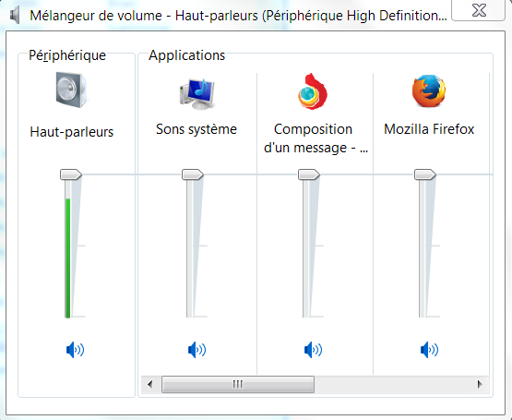Open the Périphérique device dropdown label
This screenshot has width=512, height=420.
[x=67, y=55]
